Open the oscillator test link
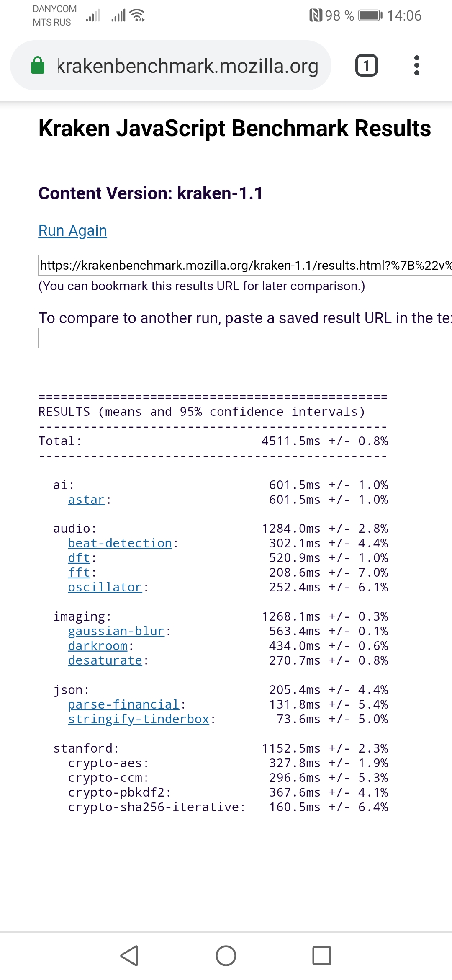This screenshot has height=980, width=452. point(105,587)
